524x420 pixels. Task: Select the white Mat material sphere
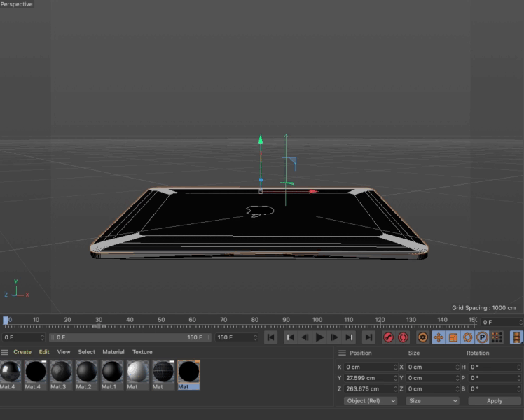coord(138,371)
